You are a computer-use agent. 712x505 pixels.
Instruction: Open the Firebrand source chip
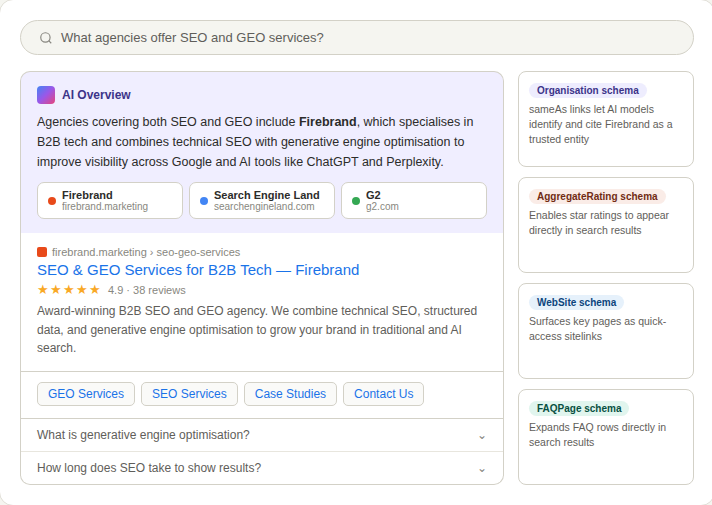point(110,200)
